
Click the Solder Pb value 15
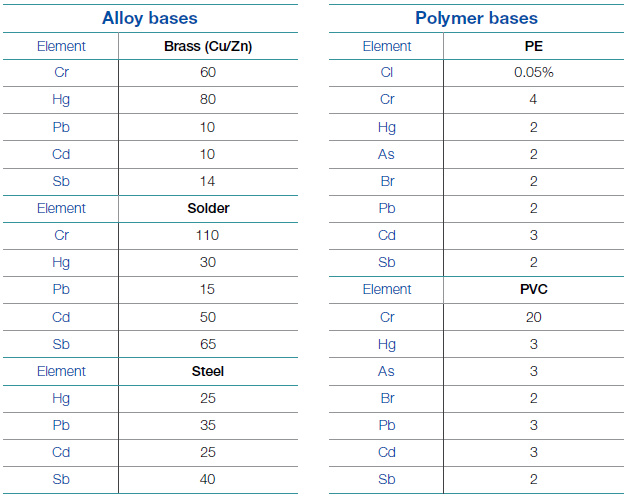[x=207, y=289]
